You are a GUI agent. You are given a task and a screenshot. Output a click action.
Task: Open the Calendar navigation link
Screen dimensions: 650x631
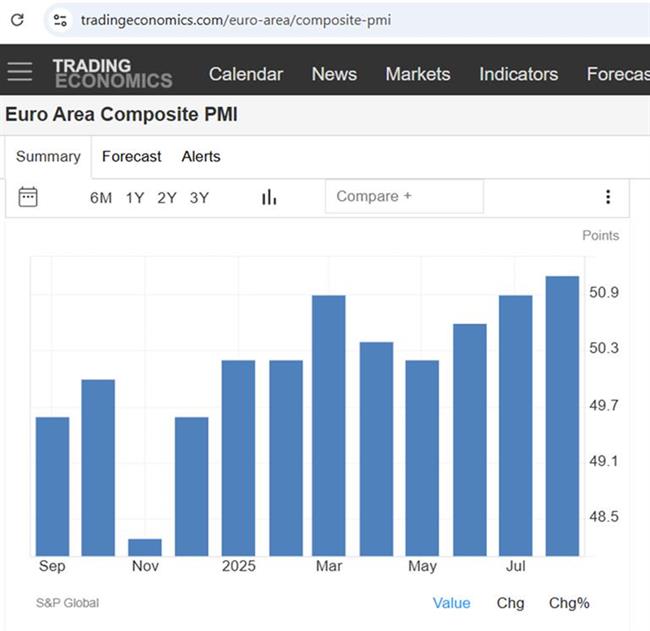coord(246,74)
